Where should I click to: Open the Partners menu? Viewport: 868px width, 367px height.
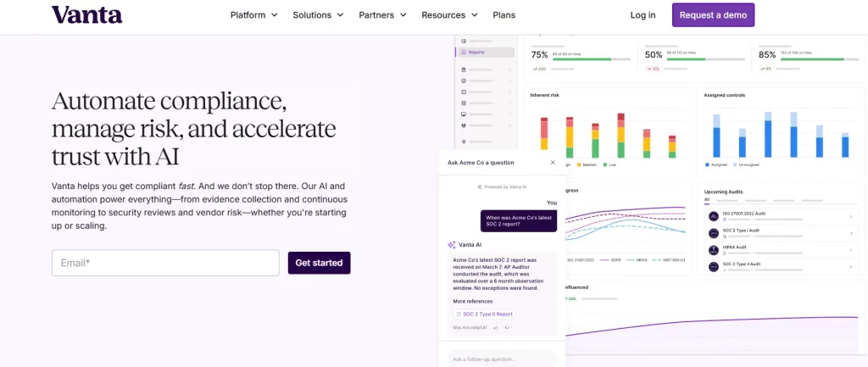382,15
